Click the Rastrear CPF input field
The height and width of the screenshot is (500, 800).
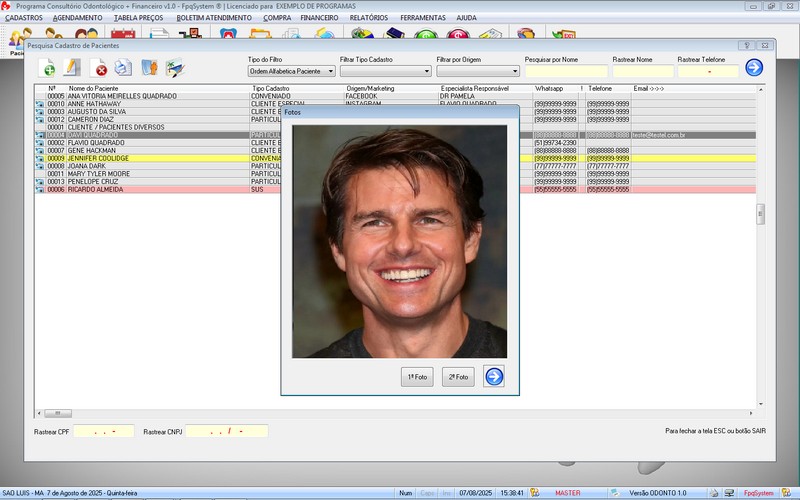(104, 431)
